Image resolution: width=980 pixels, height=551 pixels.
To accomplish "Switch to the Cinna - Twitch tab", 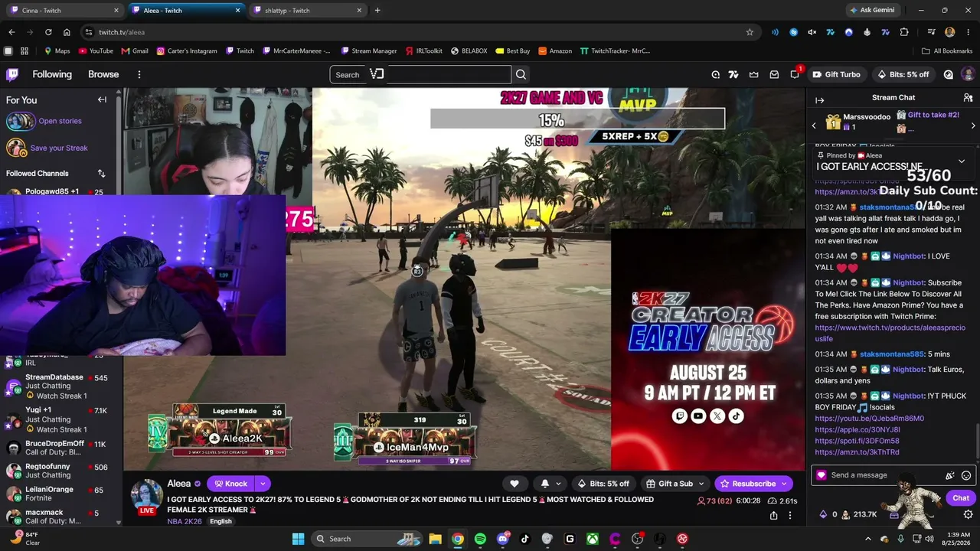I will pyautogui.click(x=64, y=11).
